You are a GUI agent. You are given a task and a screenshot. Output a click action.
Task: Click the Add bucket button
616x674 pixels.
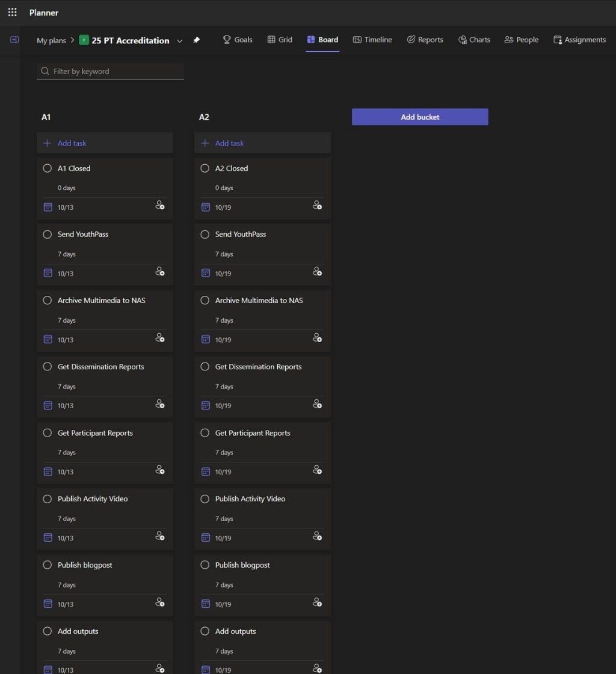(x=420, y=117)
